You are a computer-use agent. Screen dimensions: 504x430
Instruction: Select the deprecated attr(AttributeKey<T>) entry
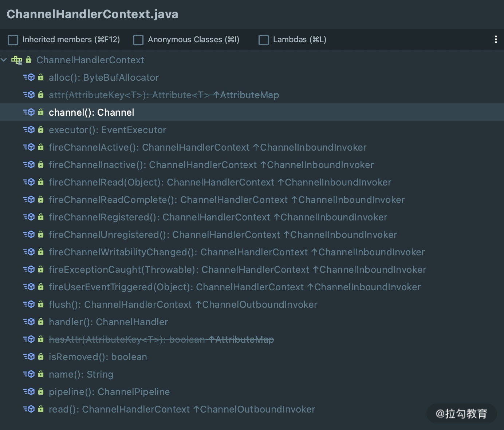pyautogui.click(x=164, y=95)
